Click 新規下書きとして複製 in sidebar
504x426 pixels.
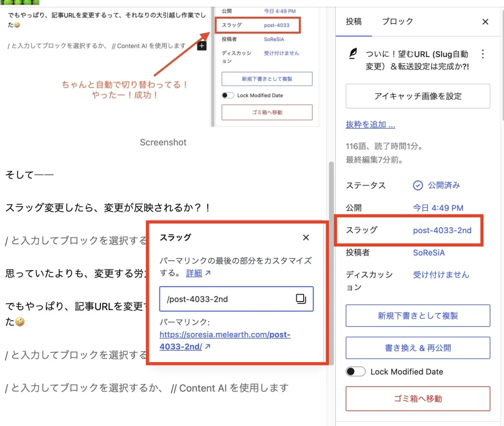[x=417, y=315]
